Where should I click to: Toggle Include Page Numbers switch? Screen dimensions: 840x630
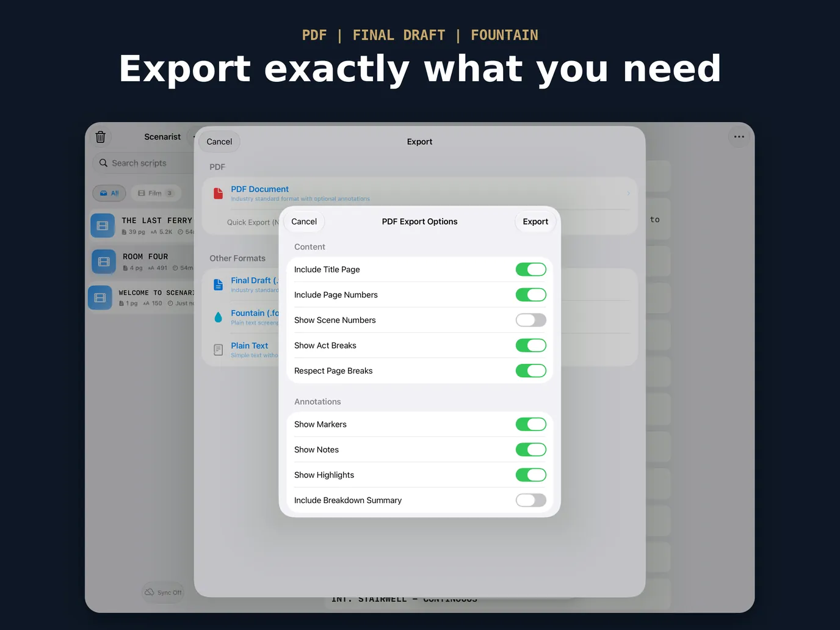point(531,295)
